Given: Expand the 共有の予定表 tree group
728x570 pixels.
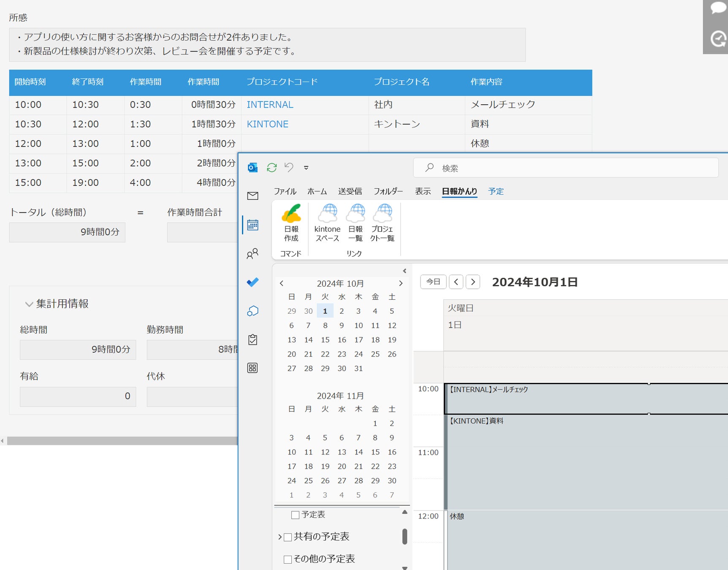Looking at the screenshot, I should click(280, 537).
